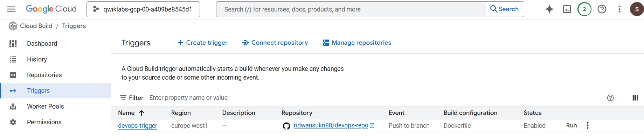Run the devops-trigger
The width and height of the screenshot is (644, 140).
572,125
